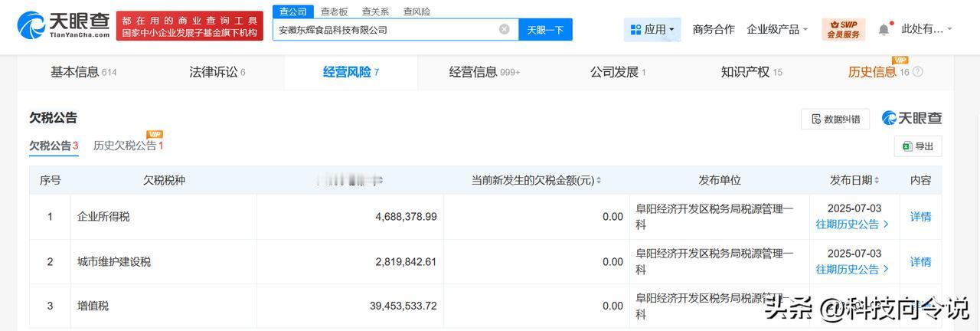980x331 pixels.
Task: Select the amount 39,453,533.72
Action: [403, 306]
